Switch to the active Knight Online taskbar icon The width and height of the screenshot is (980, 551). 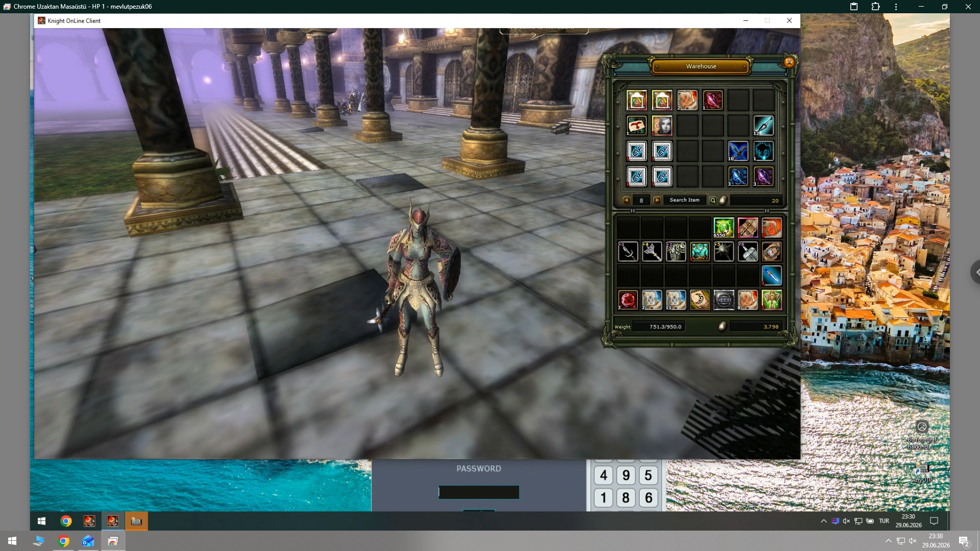(113, 521)
